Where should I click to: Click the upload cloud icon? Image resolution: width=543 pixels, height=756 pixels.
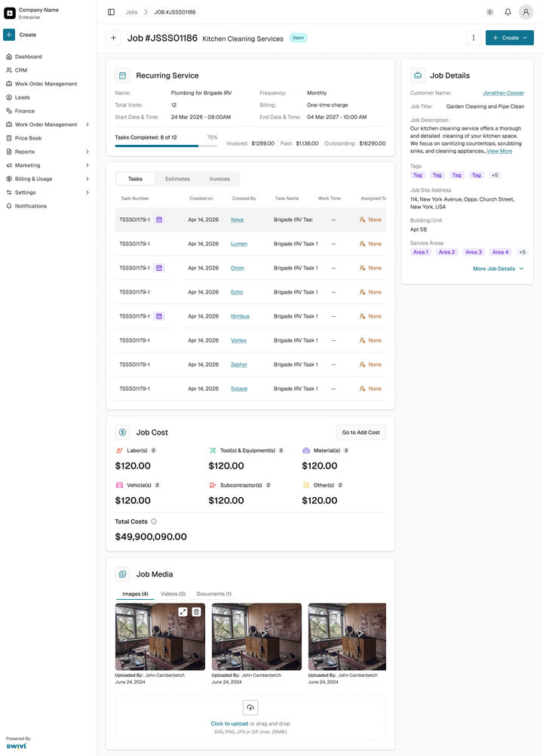click(250, 707)
